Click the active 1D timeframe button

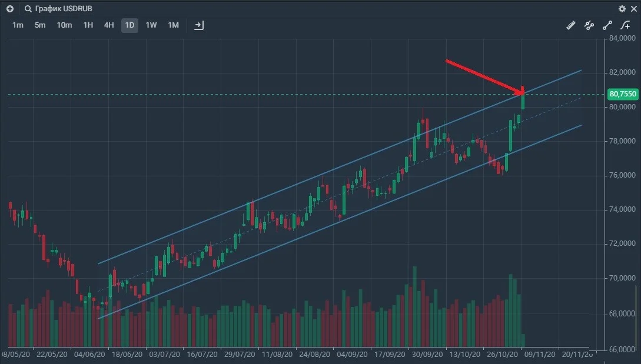[129, 25]
